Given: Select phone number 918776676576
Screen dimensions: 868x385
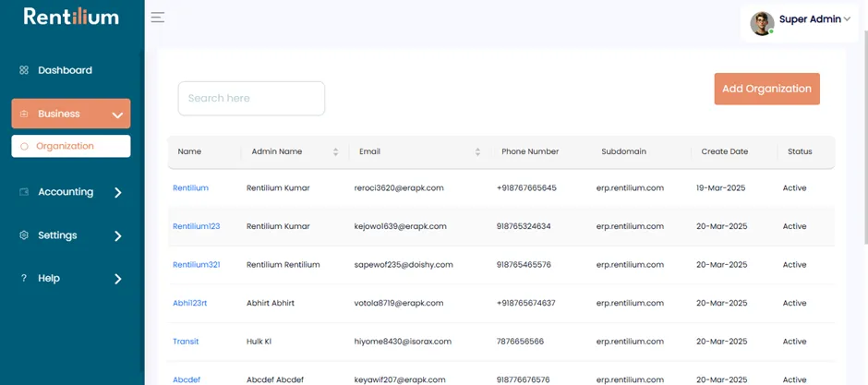Looking at the screenshot, I should (524, 380).
